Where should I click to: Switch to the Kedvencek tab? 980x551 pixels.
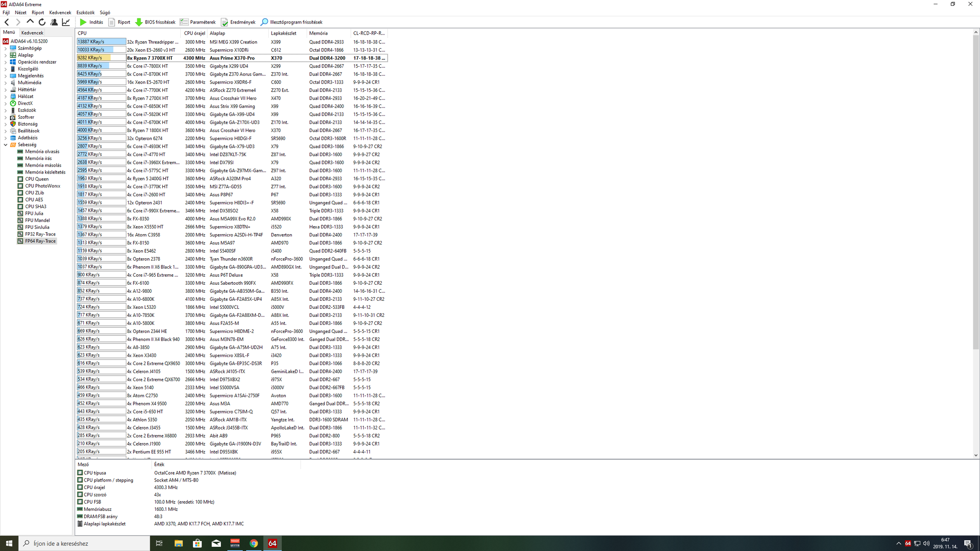pyautogui.click(x=32, y=33)
